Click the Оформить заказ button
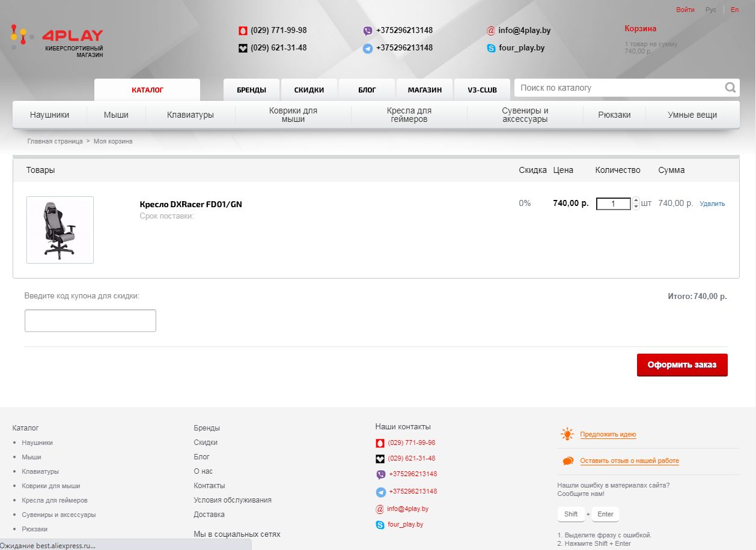This screenshot has width=756, height=550. click(682, 365)
